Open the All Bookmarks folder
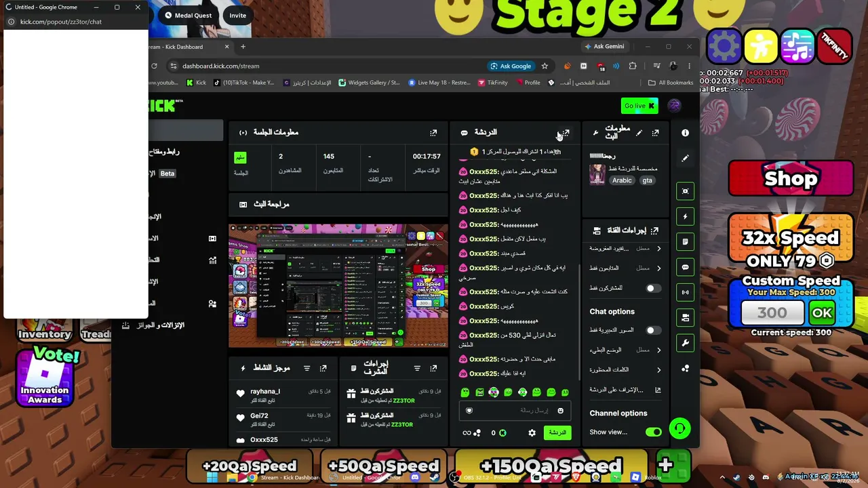 click(671, 83)
